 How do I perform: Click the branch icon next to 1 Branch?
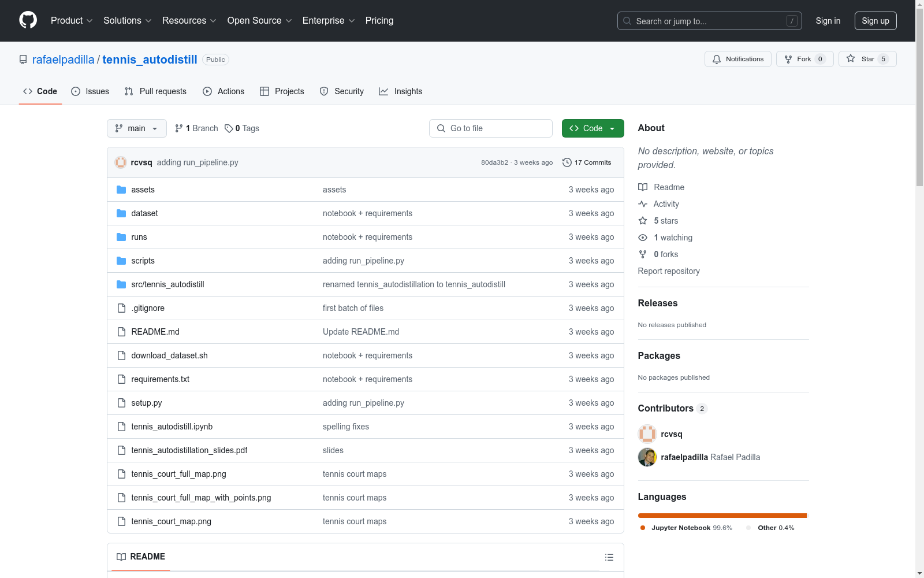(x=179, y=128)
